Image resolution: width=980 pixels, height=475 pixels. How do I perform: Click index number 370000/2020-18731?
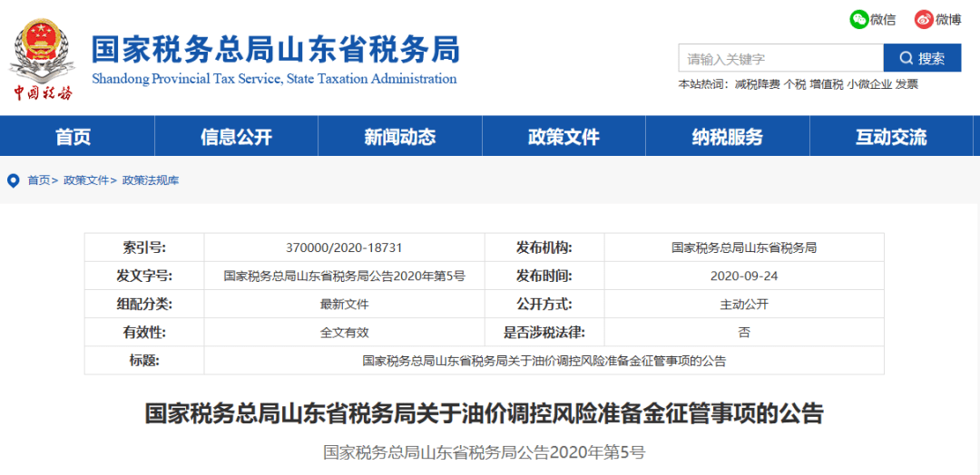click(x=344, y=247)
